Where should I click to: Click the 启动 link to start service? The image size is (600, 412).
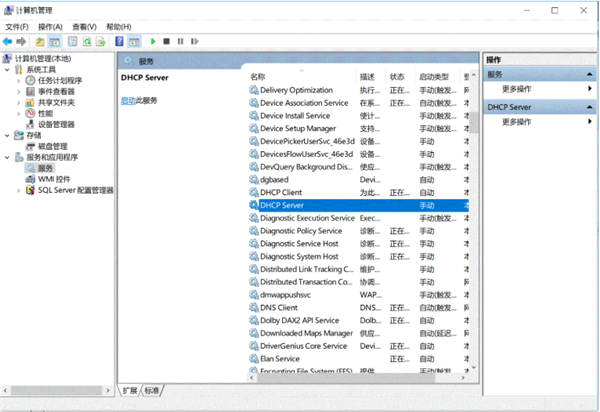click(x=127, y=101)
